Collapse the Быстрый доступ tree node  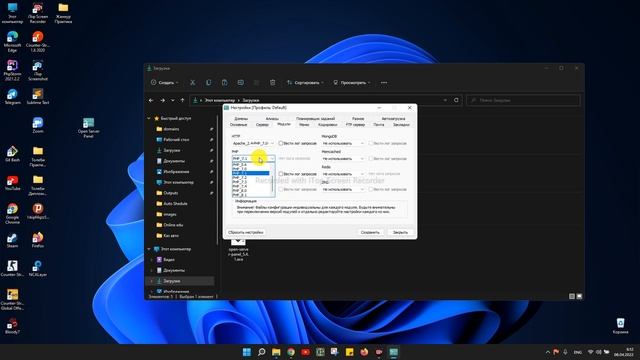click(x=149, y=118)
